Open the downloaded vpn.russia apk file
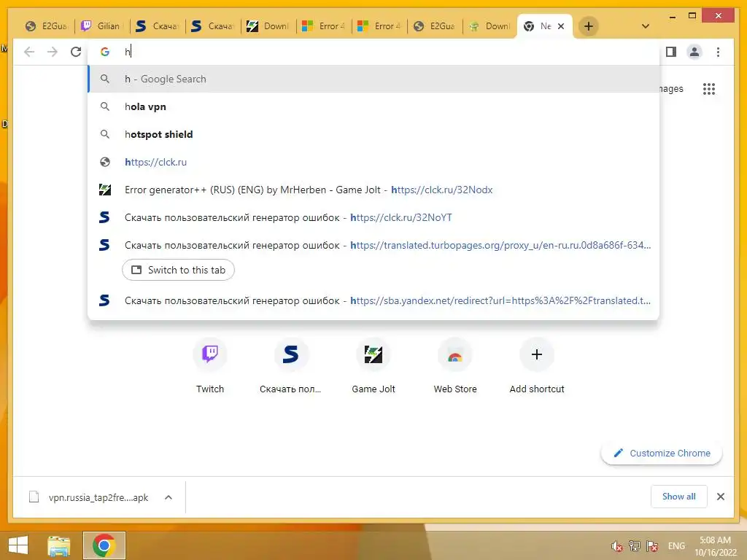Viewport: 747px width, 560px height. click(x=90, y=497)
